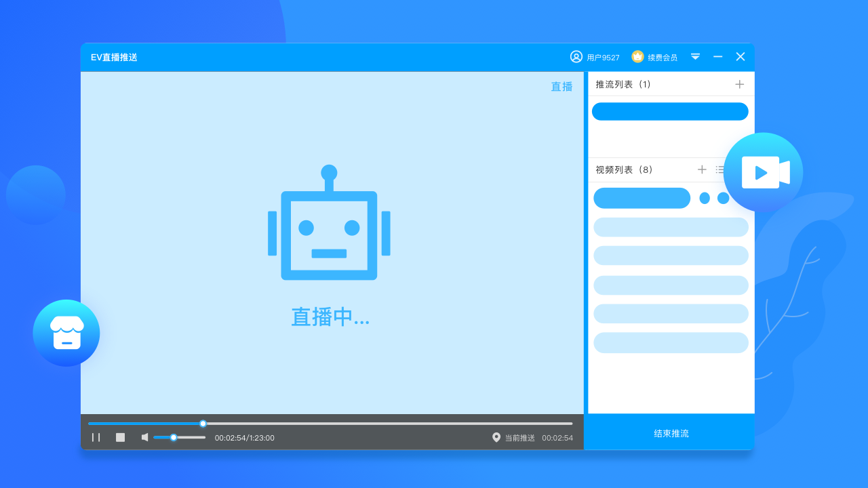This screenshot has height=488, width=868.
Task: Select the highlighted first video item
Action: (x=642, y=198)
